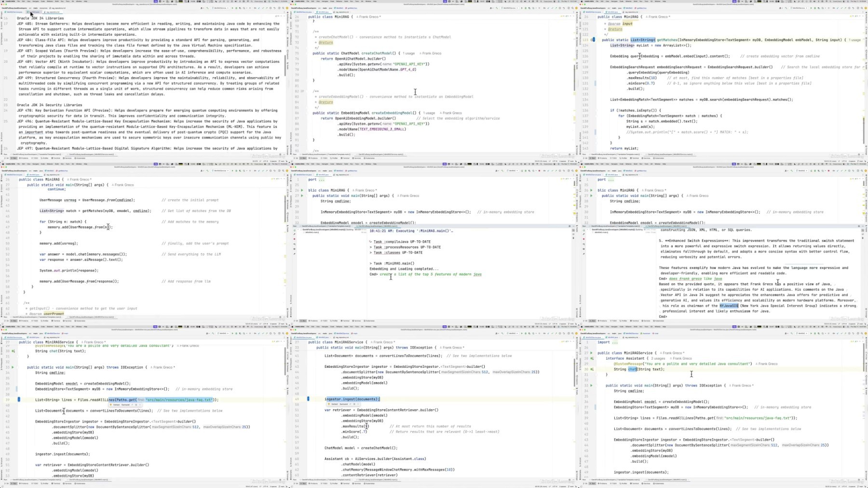
Task: Expand folded imports ellipsis in middle-right frame
Action: pyautogui.click(x=610, y=180)
